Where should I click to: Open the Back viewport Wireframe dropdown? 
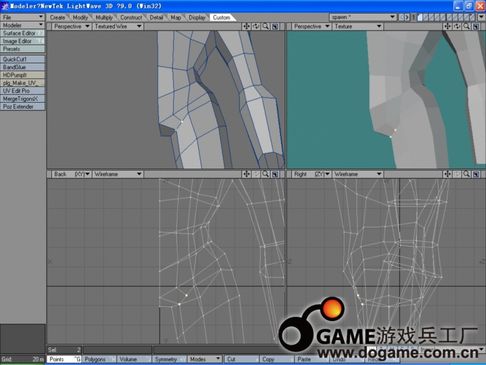coord(118,174)
